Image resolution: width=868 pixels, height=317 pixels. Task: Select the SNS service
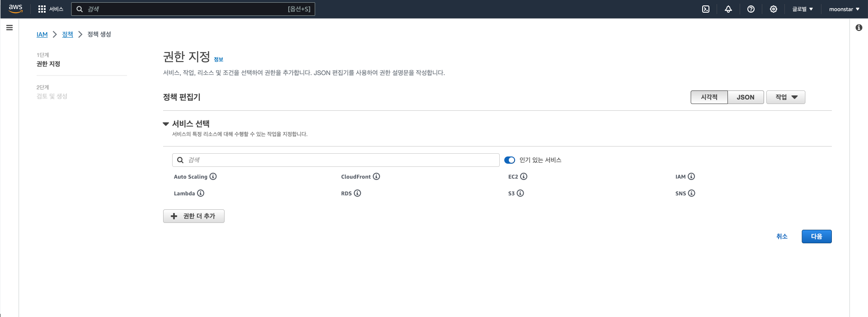(681, 194)
